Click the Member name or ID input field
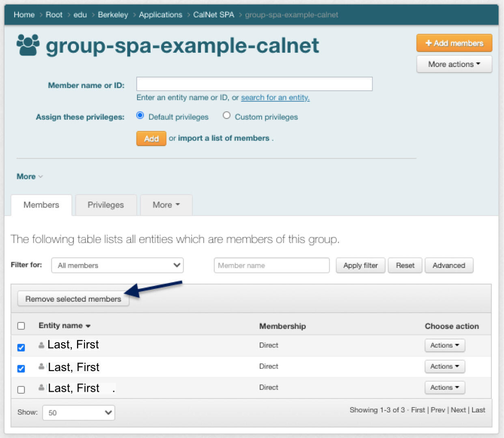Screen dimensions: 504x438 point(254,84)
